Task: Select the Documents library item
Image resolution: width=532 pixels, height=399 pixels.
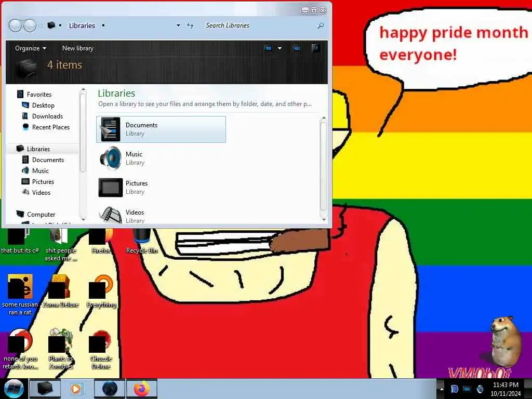Action: click(x=161, y=129)
